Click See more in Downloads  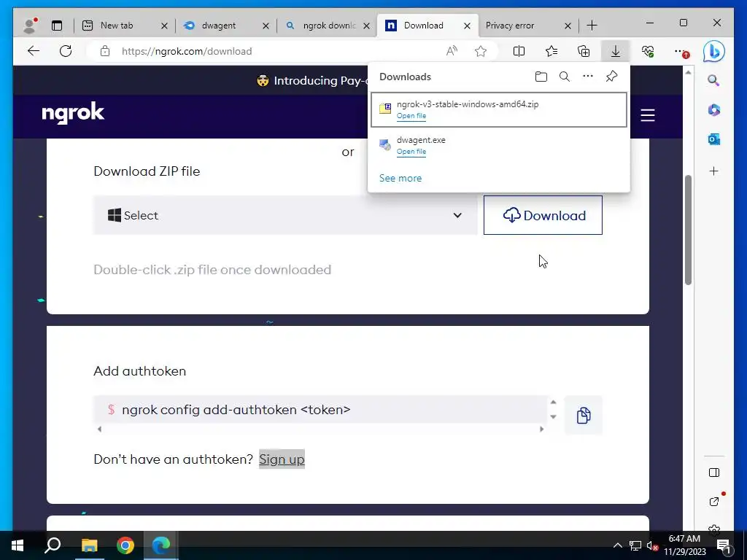400,178
